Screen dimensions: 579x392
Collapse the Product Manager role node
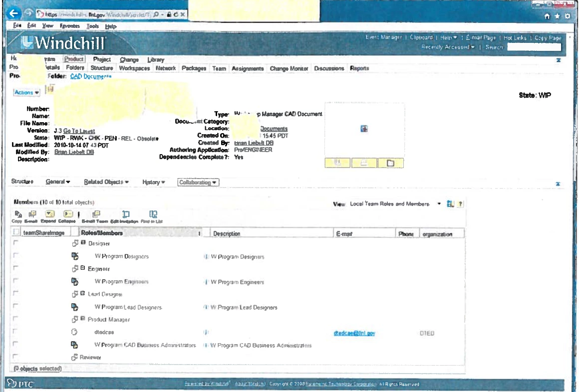[x=83, y=318]
